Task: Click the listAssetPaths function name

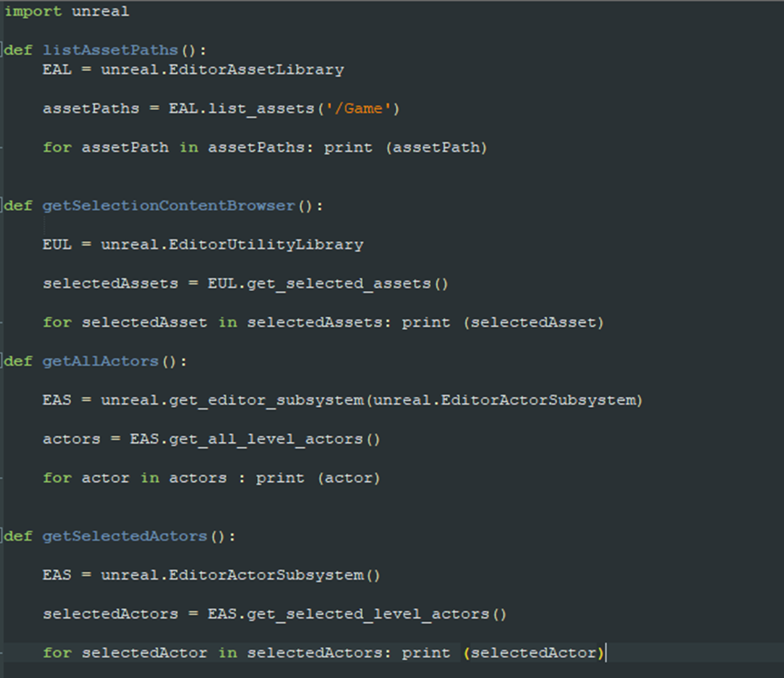Action: tap(110, 50)
